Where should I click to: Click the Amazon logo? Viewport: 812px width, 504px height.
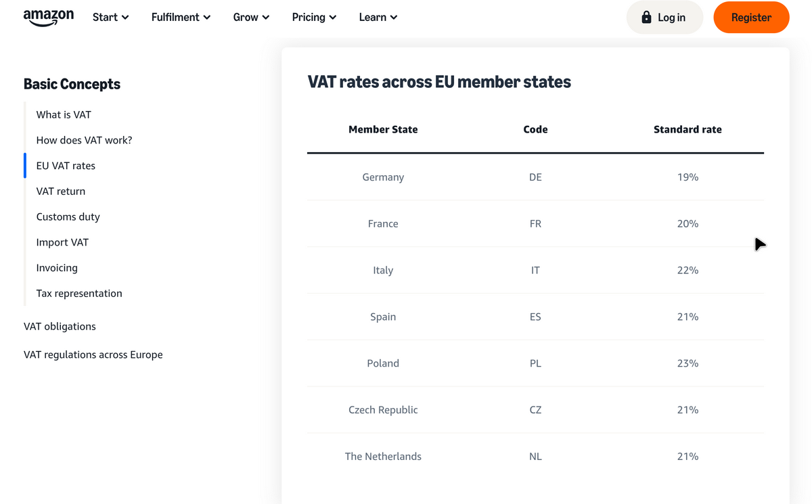coord(48,18)
